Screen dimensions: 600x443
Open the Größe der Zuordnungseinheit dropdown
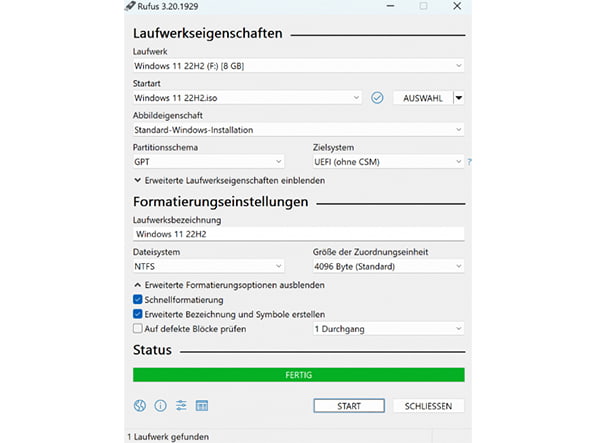tap(388, 266)
